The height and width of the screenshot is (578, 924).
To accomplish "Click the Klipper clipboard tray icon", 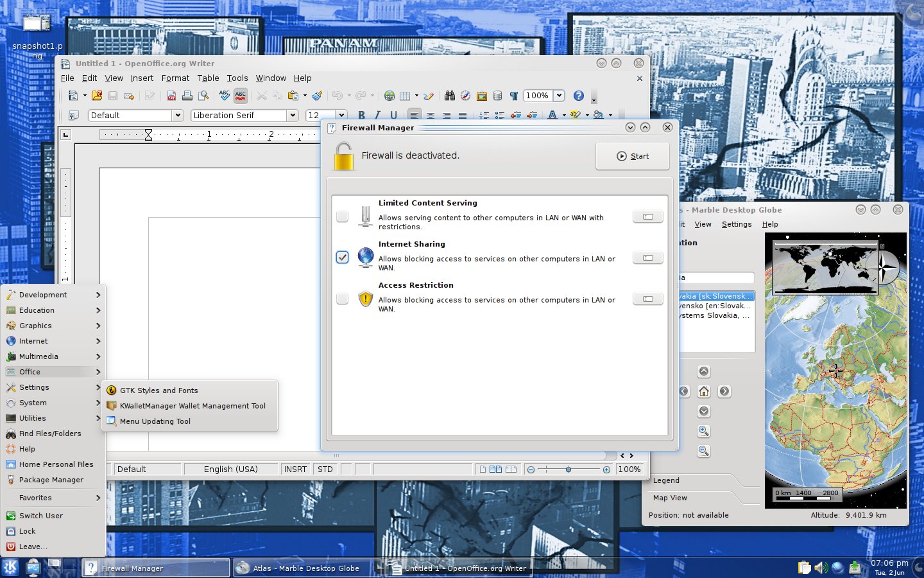I will point(804,567).
